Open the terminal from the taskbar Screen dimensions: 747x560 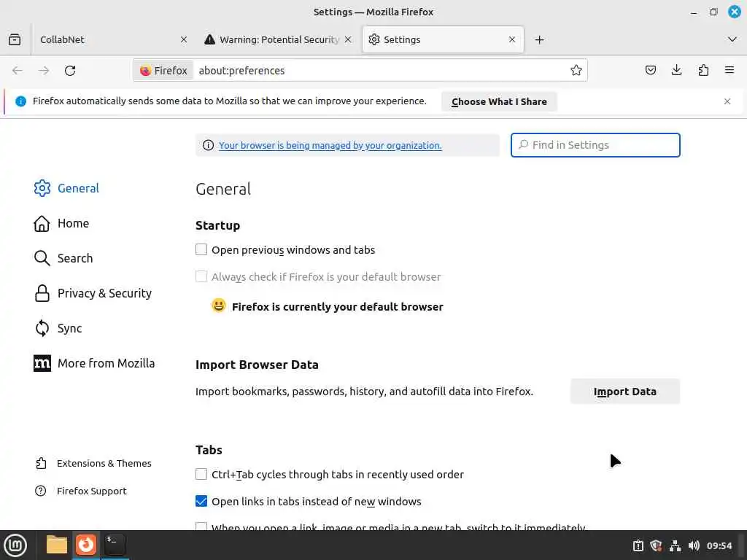tap(115, 545)
